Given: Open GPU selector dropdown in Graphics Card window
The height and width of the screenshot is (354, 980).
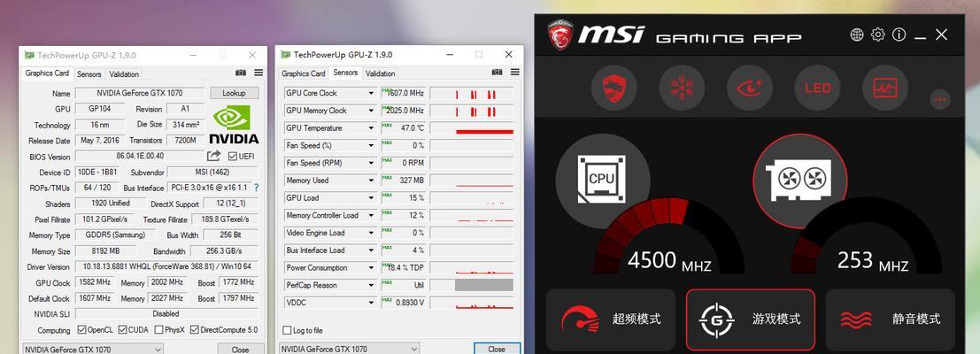Looking at the screenshot, I should coord(93,349).
